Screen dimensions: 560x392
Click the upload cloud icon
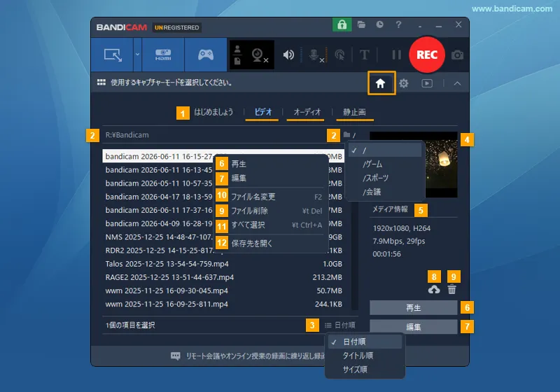pyautogui.click(x=434, y=289)
